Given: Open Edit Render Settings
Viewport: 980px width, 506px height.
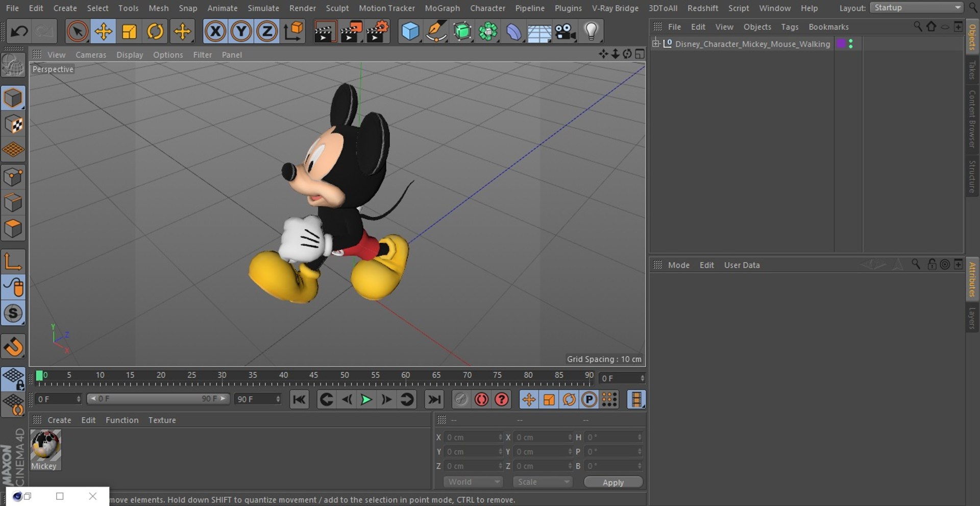Looking at the screenshot, I should tap(378, 32).
